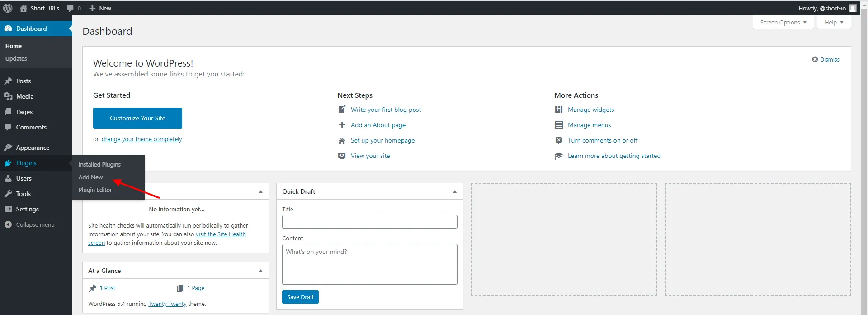This screenshot has height=315, width=868.
Task: Click the New label in admin bar
Action: click(105, 8)
